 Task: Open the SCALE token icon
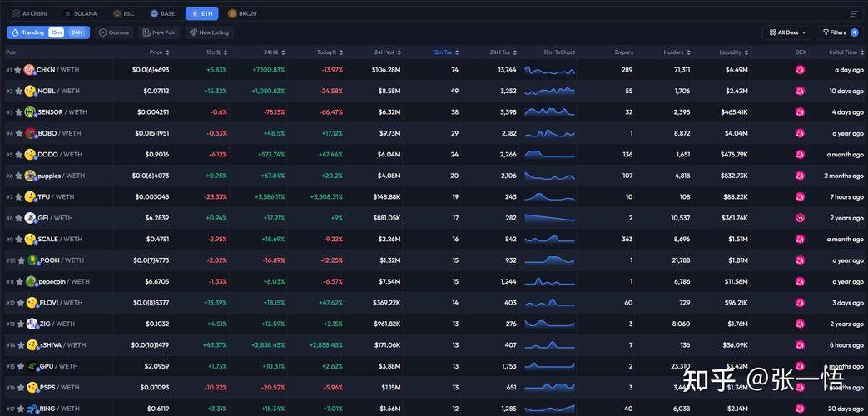31,240
